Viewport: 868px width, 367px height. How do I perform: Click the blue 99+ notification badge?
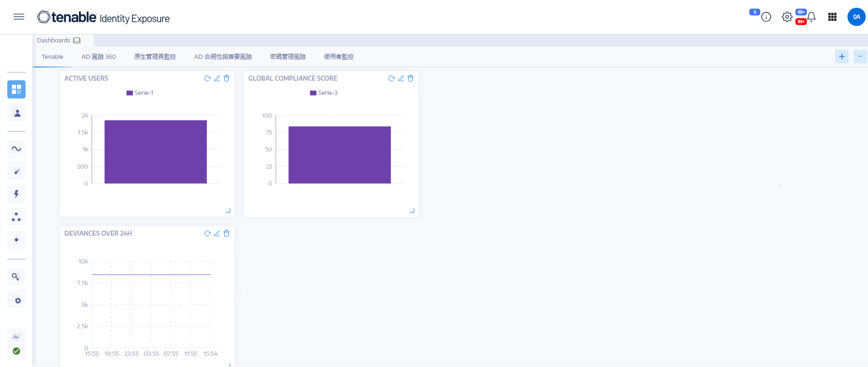[x=801, y=12]
